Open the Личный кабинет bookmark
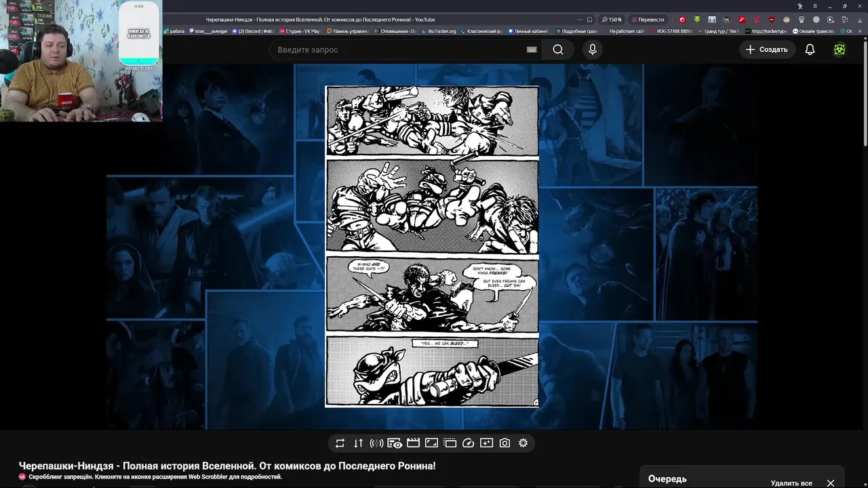 tap(530, 31)
